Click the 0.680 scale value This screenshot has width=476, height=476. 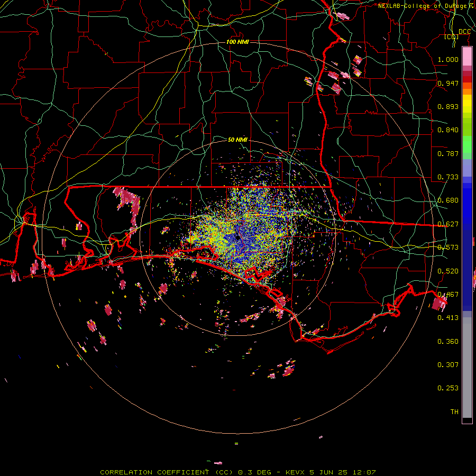point(448,200)
